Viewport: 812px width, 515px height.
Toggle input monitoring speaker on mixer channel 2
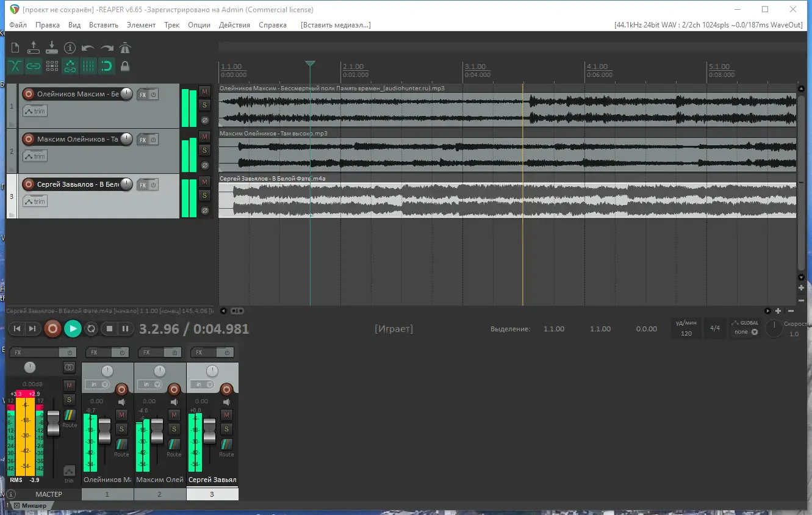pyautogui.click(x=174, y=402)
